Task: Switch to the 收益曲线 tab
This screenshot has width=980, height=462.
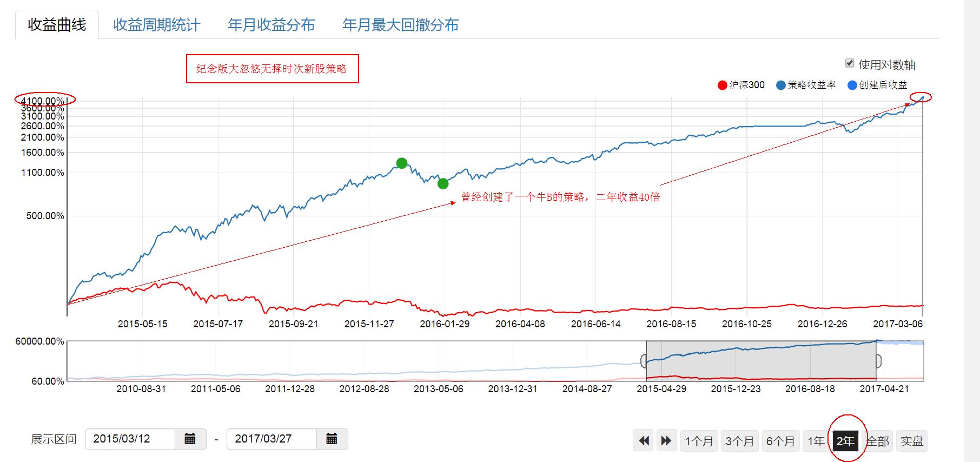Action: tap(57, 25)
